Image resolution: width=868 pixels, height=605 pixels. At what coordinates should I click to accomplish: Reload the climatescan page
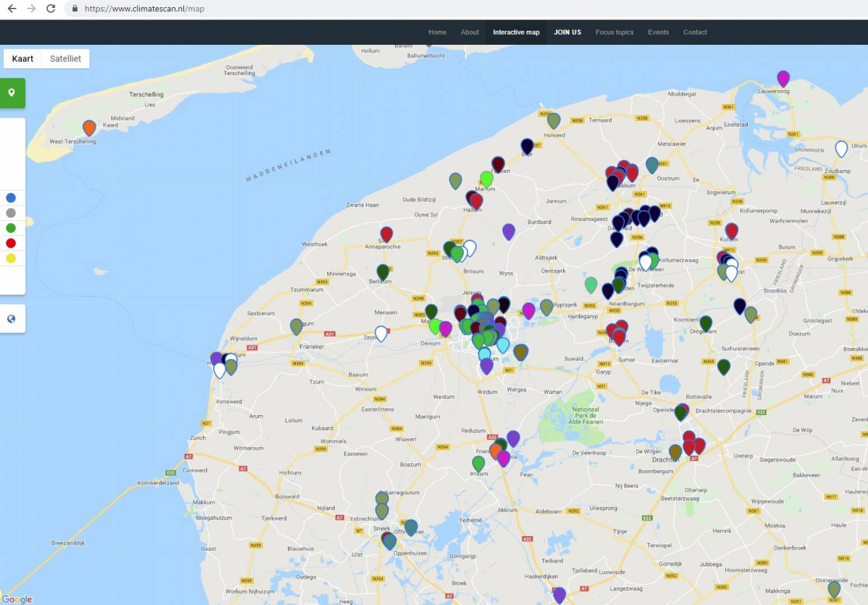50,8
